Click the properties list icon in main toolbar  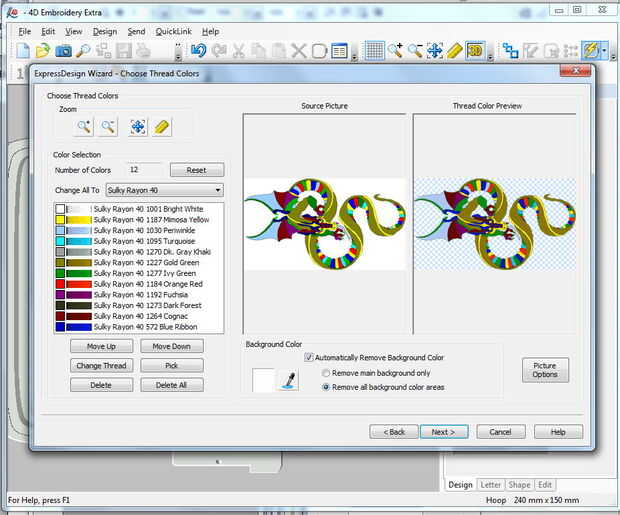(x=339, y=51)
